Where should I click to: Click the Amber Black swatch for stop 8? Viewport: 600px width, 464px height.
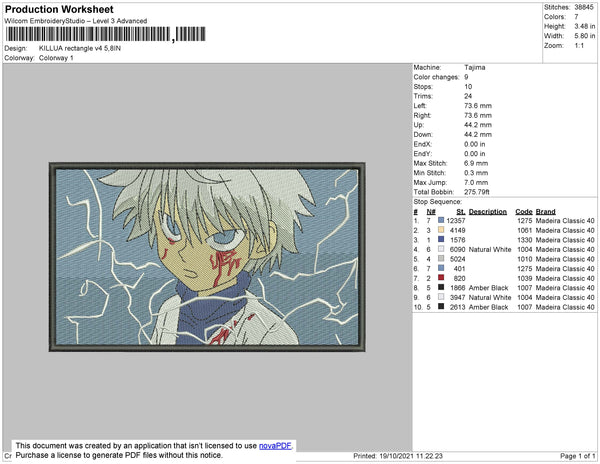pyautogui.click(x=441, y=287)
